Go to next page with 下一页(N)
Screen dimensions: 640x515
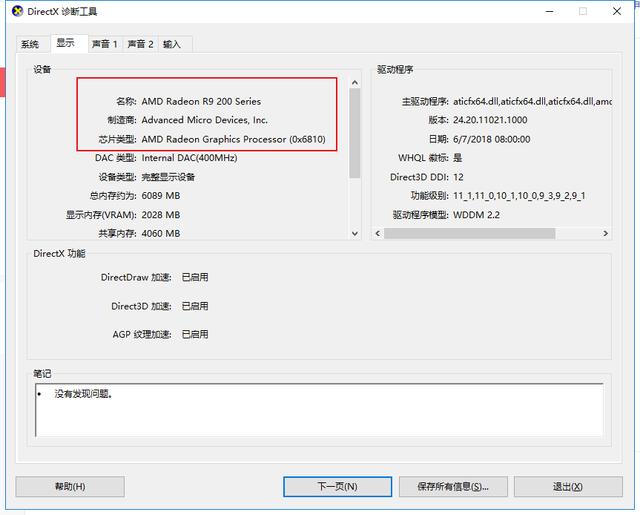[x=338, y=486]
